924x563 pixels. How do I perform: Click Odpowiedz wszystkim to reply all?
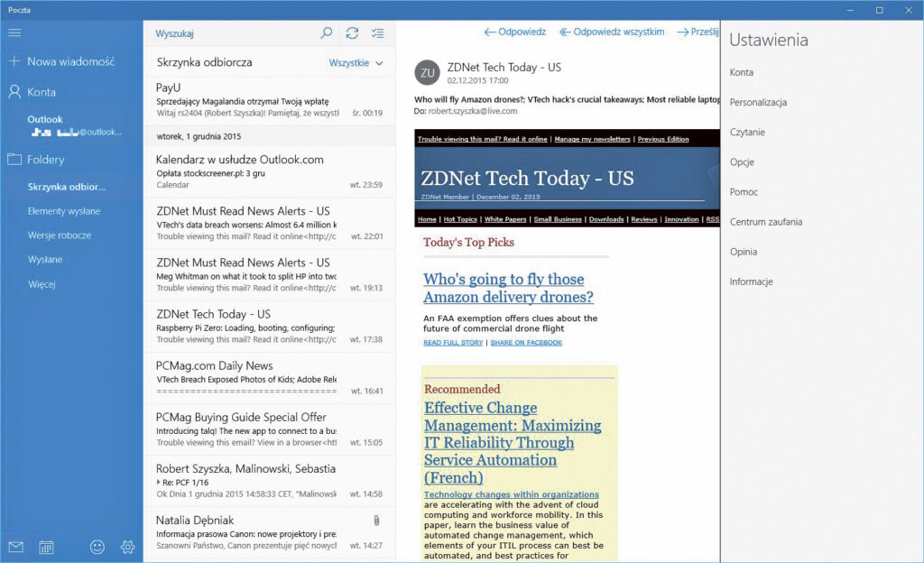click(x=612, y=32)
